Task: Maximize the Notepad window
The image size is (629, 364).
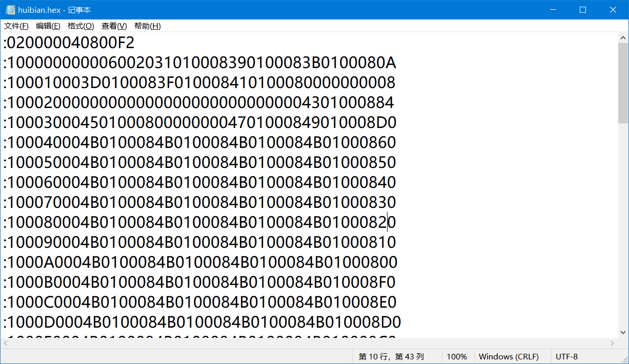Action: point(583,10)
